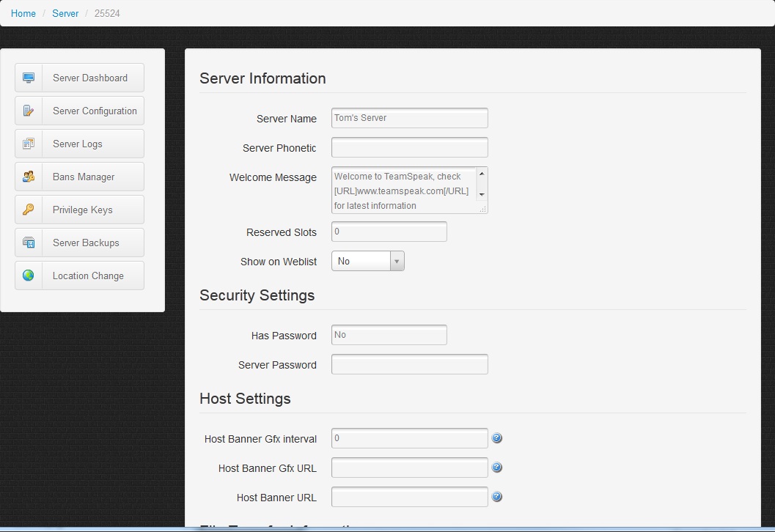Click the Reserved Slots field
Viewport: 775px width, 532px height.
click(389, 232)
